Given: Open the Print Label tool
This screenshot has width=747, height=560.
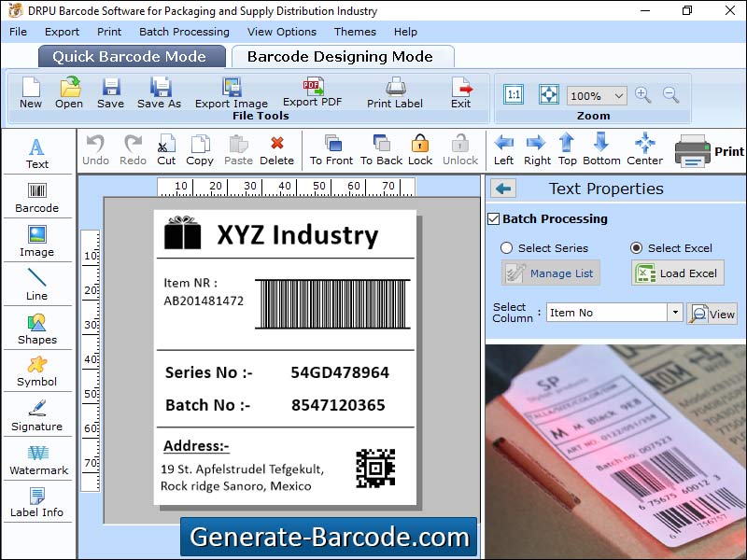Looking at the screenshot, I should (x=394, y=91).
